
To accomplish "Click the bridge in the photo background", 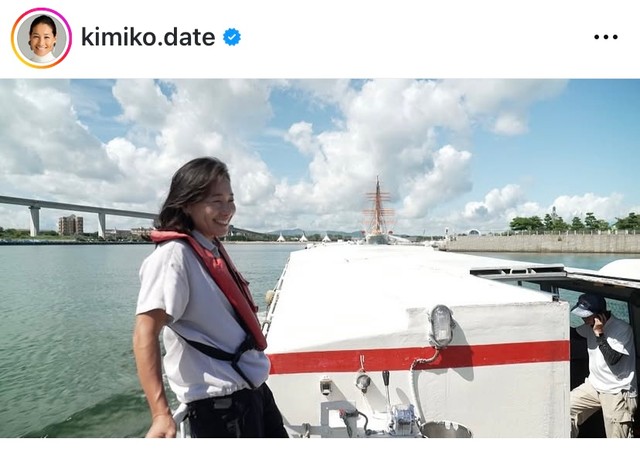I will coord(78,214).
